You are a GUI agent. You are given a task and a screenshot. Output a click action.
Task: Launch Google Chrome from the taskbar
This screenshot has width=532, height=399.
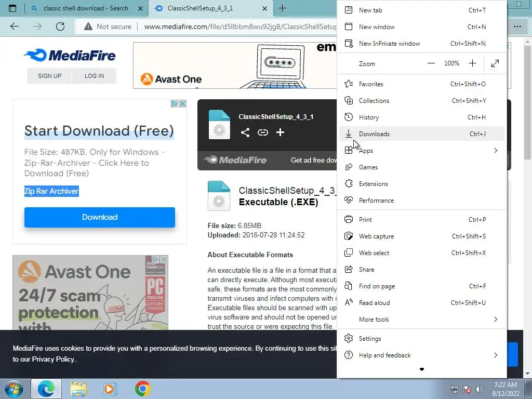tap(142, 389)
